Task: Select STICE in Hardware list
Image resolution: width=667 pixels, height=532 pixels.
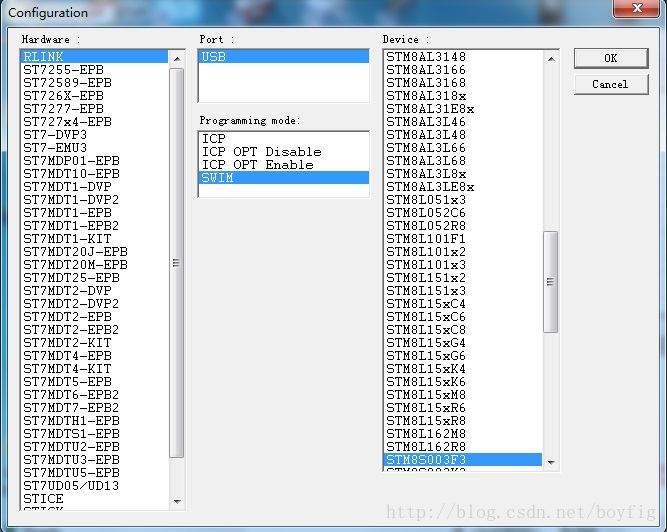Action: tap(94, 499)
